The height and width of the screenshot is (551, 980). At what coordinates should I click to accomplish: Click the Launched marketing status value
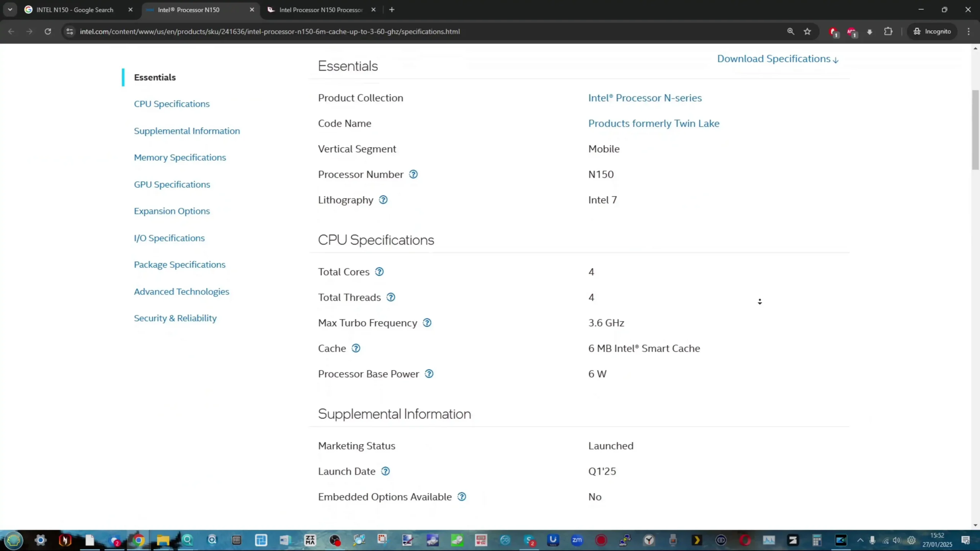(x=611, y=446)
